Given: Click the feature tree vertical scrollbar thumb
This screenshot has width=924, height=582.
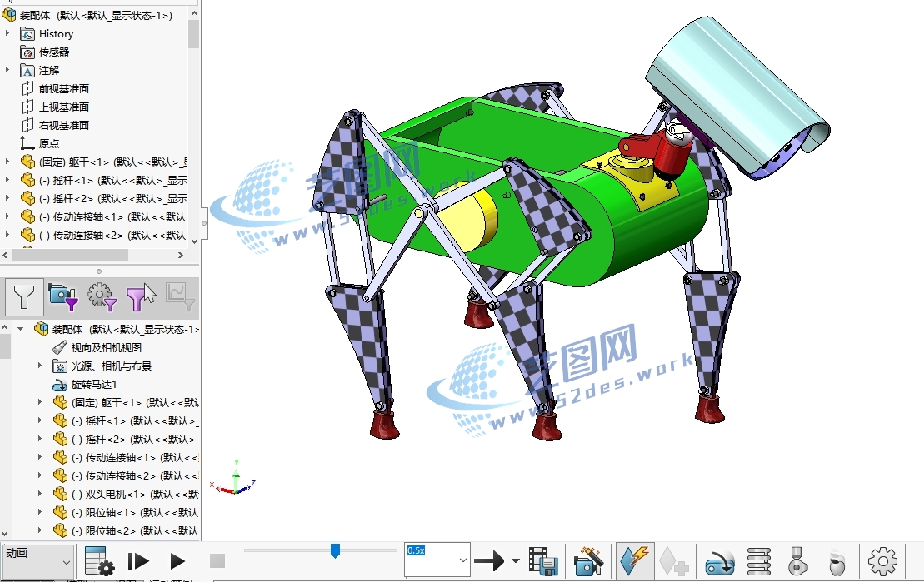Looking at the screenshot, I should click(x=194, y=34).
